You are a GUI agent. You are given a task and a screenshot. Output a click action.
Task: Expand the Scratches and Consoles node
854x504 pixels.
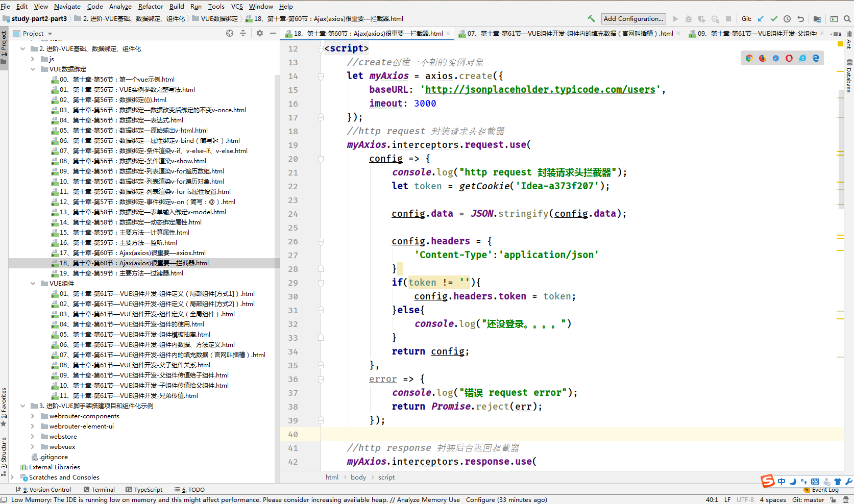coord(12,477)
